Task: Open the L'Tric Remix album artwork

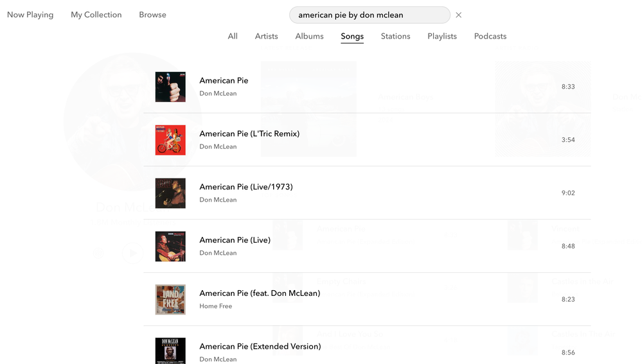Action: point(170,140)
